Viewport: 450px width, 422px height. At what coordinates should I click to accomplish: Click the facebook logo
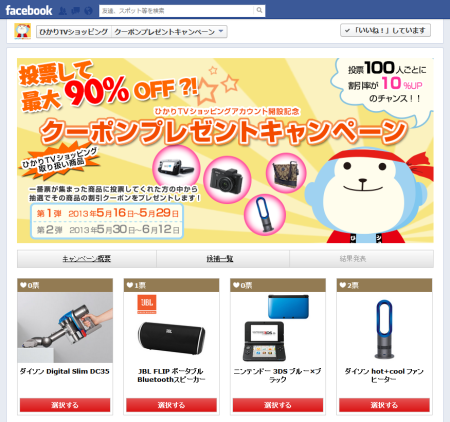[x=29, y=10]
